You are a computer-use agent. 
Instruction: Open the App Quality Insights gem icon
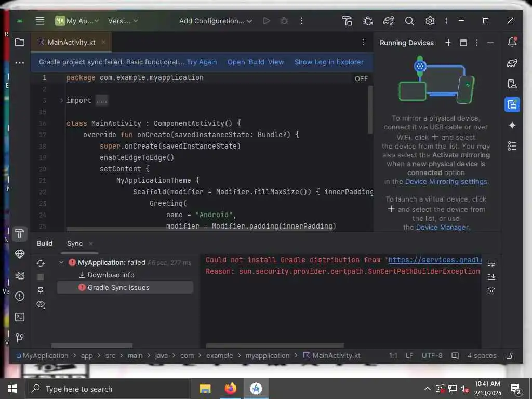coord(20,255)
